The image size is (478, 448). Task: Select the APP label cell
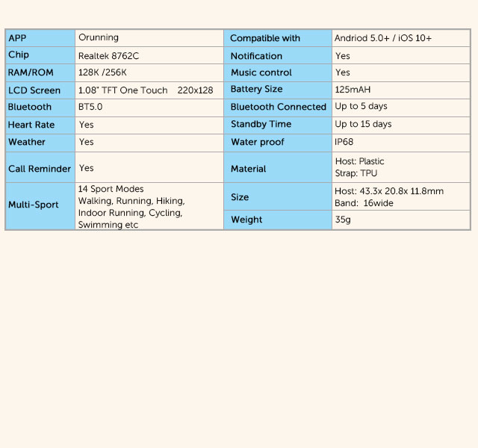pyautogui.click(x=40, y=38)
